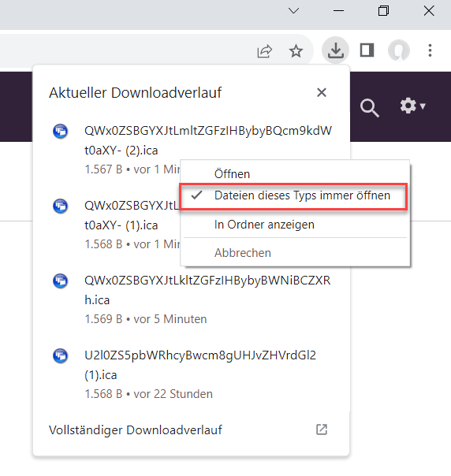Close the download history popup
Screen dimensions: 451x476
[322, 92]
